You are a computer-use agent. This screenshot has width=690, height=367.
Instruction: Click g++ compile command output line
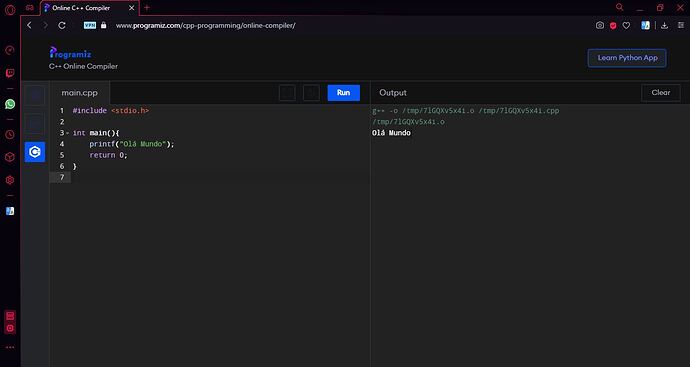click(466, 110)
